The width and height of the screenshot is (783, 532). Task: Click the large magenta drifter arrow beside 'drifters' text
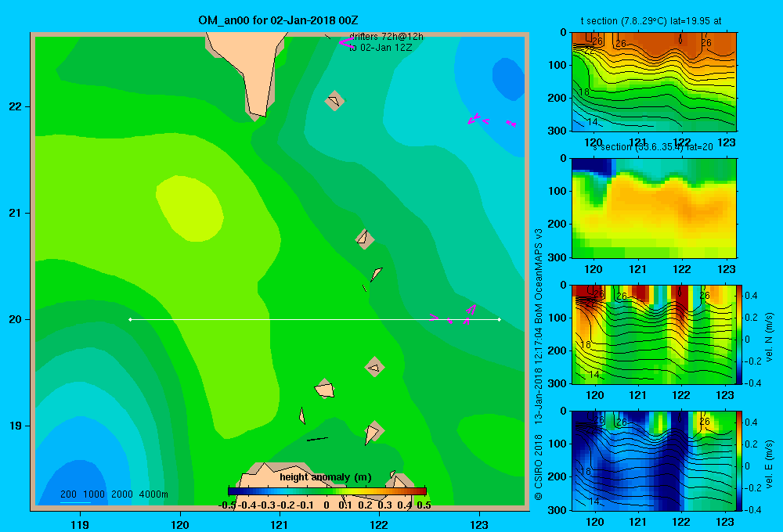[x=346, y=43]
